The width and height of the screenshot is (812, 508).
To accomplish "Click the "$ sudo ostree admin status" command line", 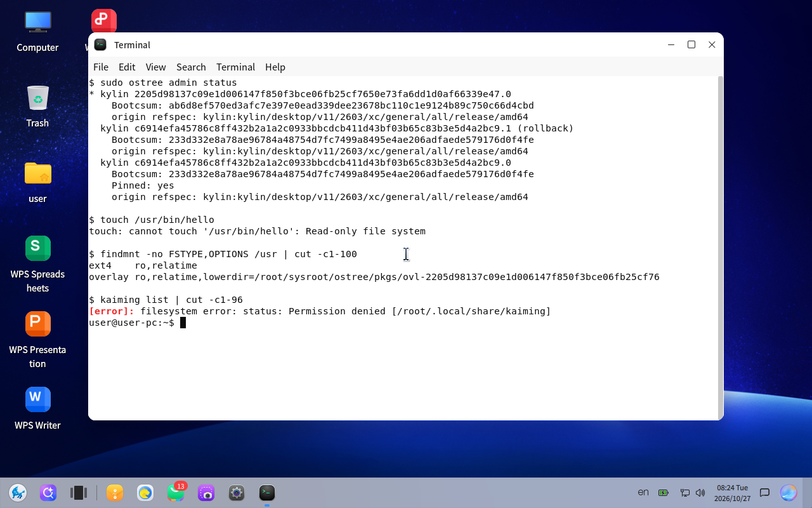I will point(163,83).
